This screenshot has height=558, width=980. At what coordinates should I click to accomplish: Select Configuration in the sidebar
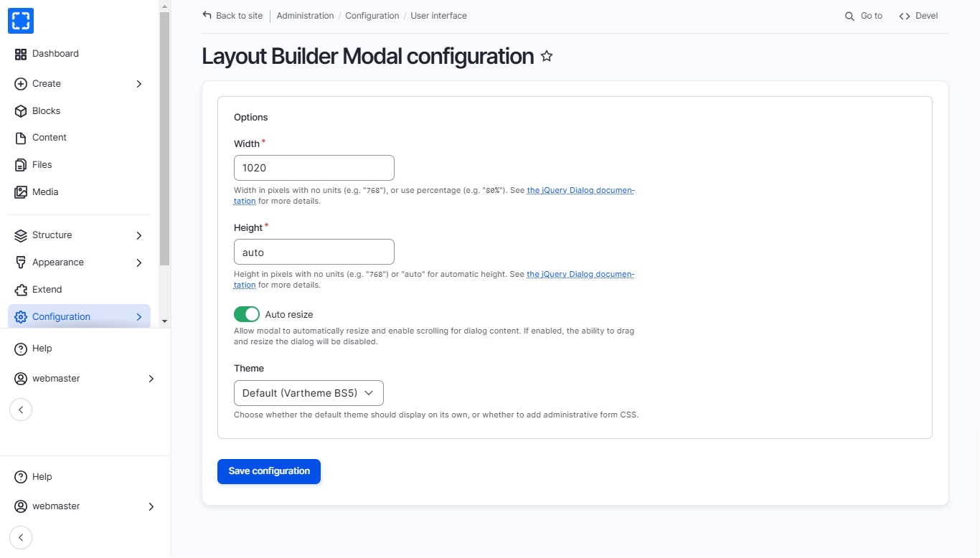tap(61, 317)
